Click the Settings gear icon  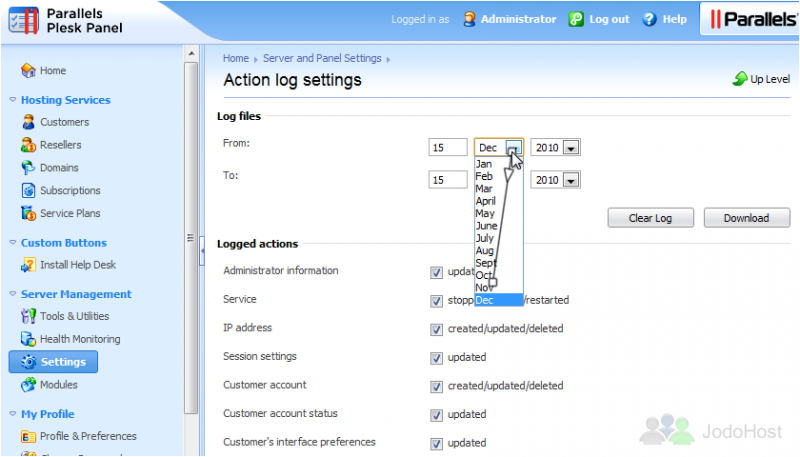tap(28, 362)
